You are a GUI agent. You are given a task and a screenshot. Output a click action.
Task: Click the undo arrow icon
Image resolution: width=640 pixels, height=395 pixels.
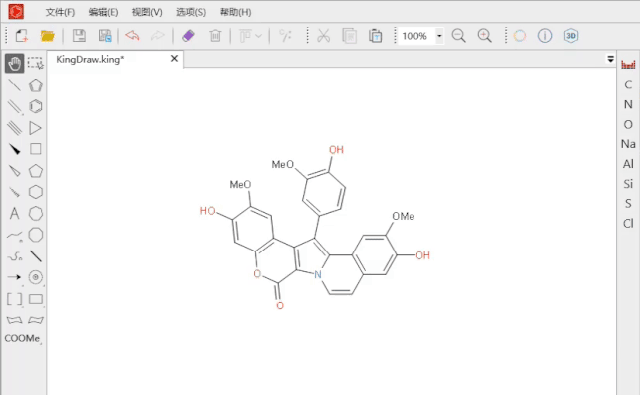coord(132,36)
